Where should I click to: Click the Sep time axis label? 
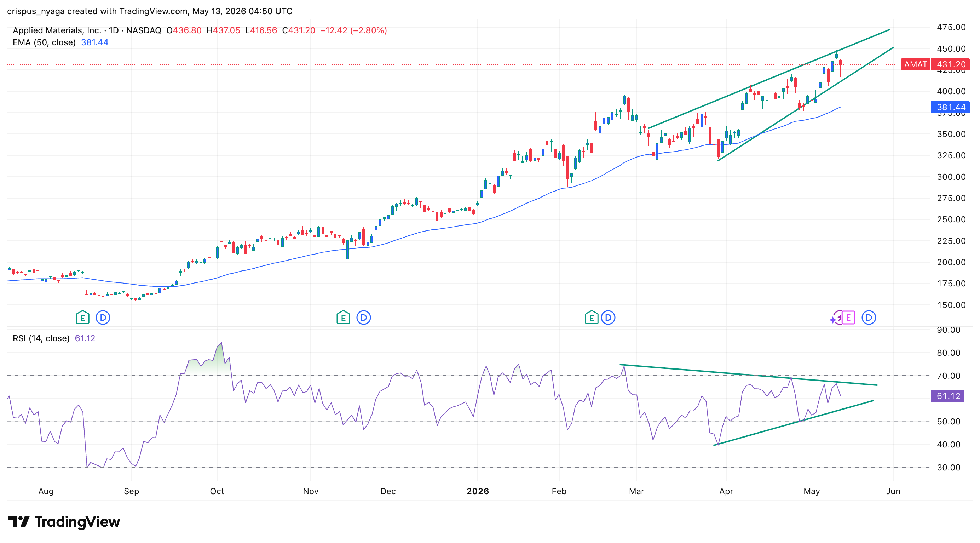coord(131,491)
